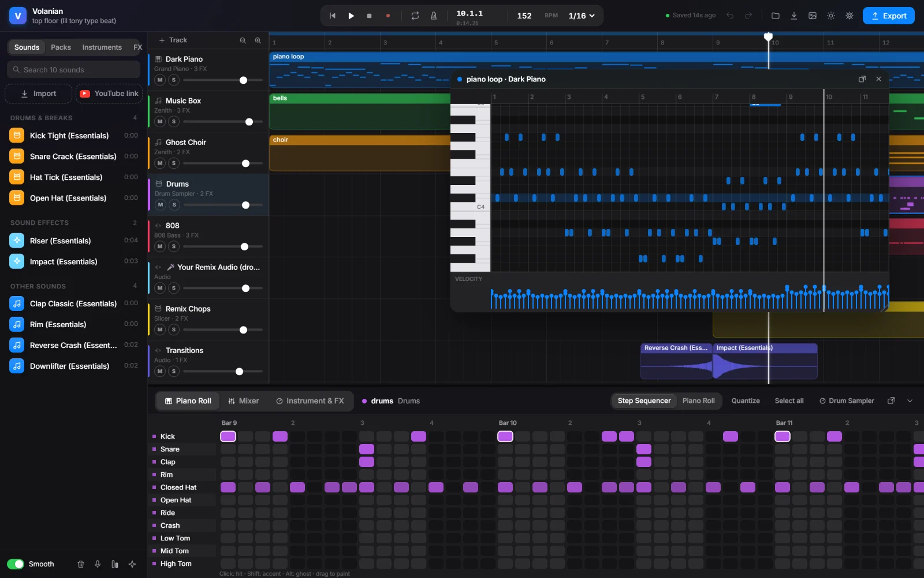
Task: Click the Remix Chops volume slider
Action: pos(223,330)
